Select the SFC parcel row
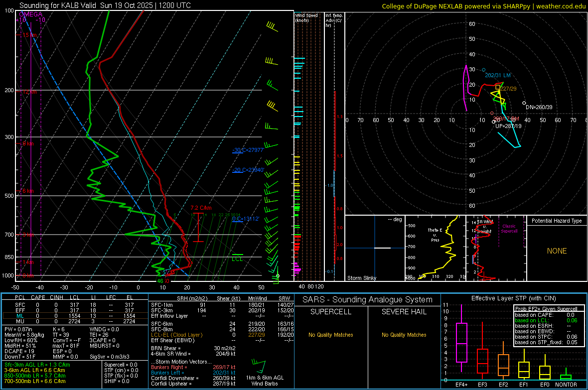 pos(75,305)
